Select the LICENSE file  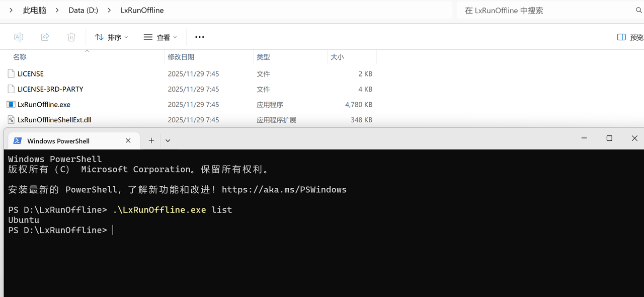[191, 73]
